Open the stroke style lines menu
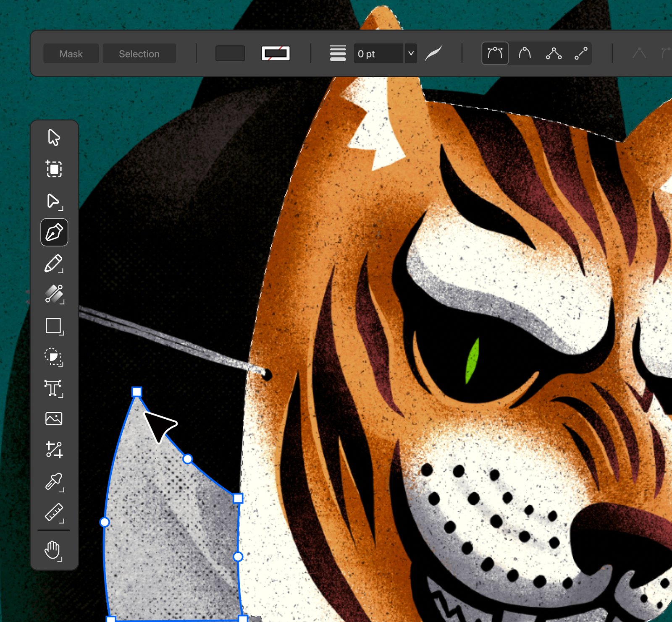The width and height of the screenshot is (672, 622). (338, 53)
